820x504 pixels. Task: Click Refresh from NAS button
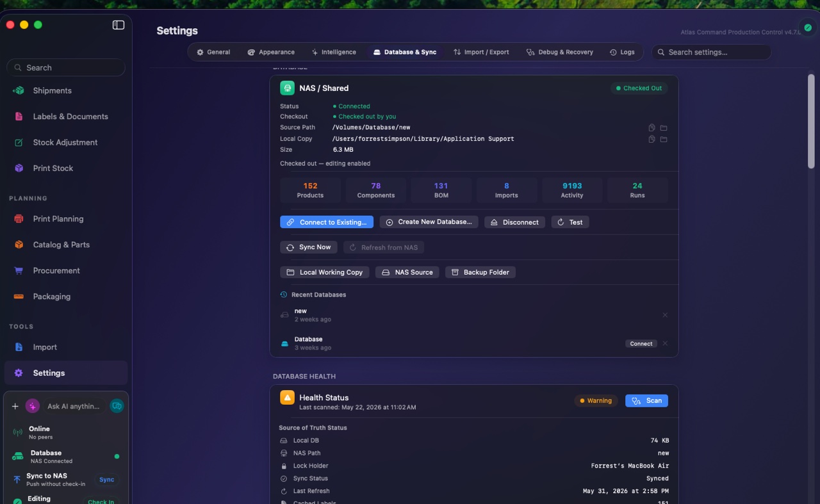tap(384, 247)
